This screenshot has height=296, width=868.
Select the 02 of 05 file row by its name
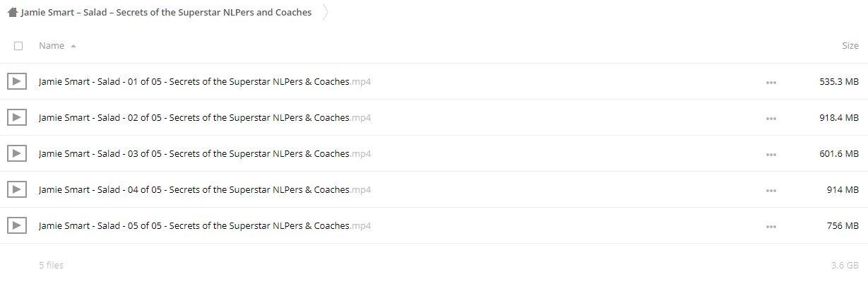(205, 117)
